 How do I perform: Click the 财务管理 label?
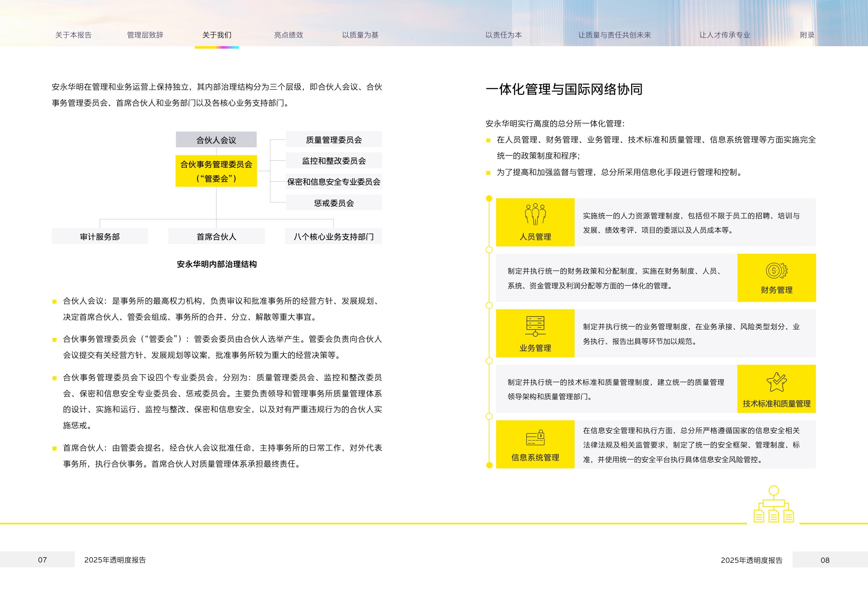[x=776, y=290]
